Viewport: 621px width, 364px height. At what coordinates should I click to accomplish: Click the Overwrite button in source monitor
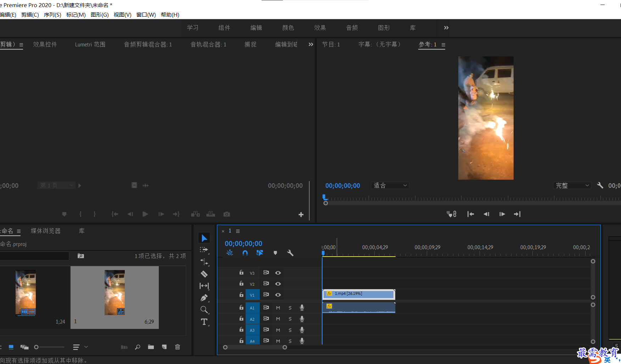211,214
